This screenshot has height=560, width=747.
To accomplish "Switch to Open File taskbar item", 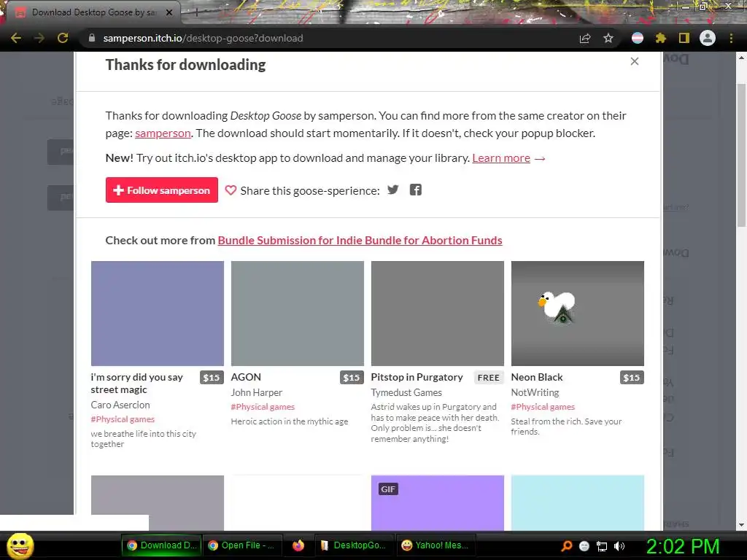I will 242,545.
